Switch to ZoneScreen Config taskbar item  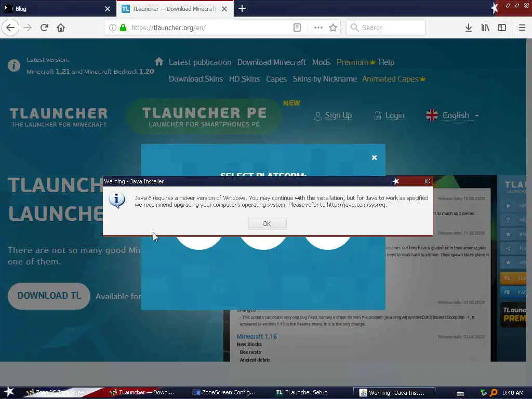[x=224, y=392]
